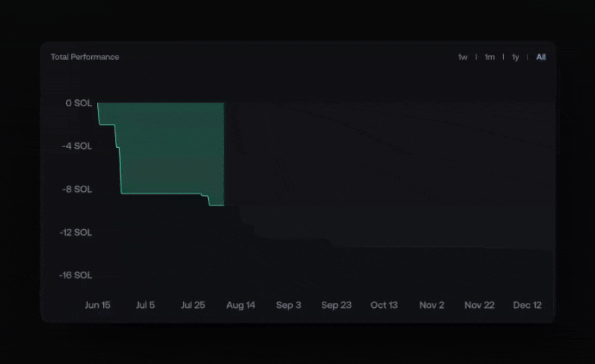Switch to the 1m time range
Screen dimensions: 595x364
tap(490, 58)
